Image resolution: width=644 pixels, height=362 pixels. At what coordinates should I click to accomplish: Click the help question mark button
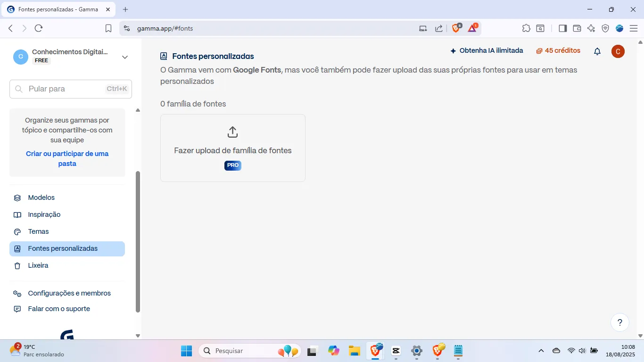(620, 322)
